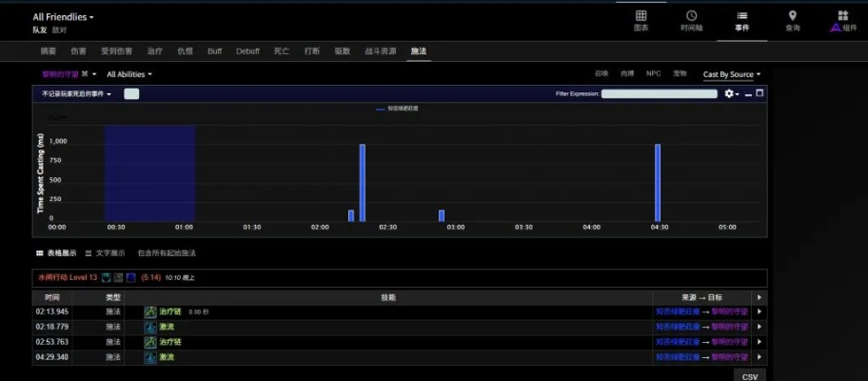The height and width of the screenshot is (381, 868).
Task: Select the 事件 events view icon
Action: pos(741,20)
